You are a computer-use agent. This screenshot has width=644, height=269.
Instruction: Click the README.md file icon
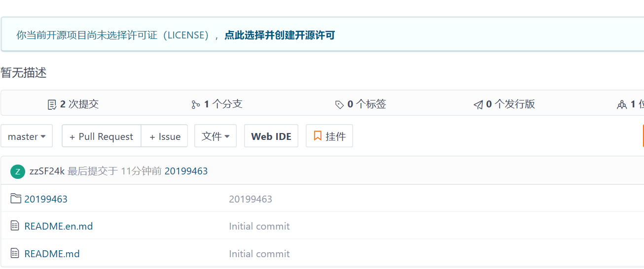point(15,254)
